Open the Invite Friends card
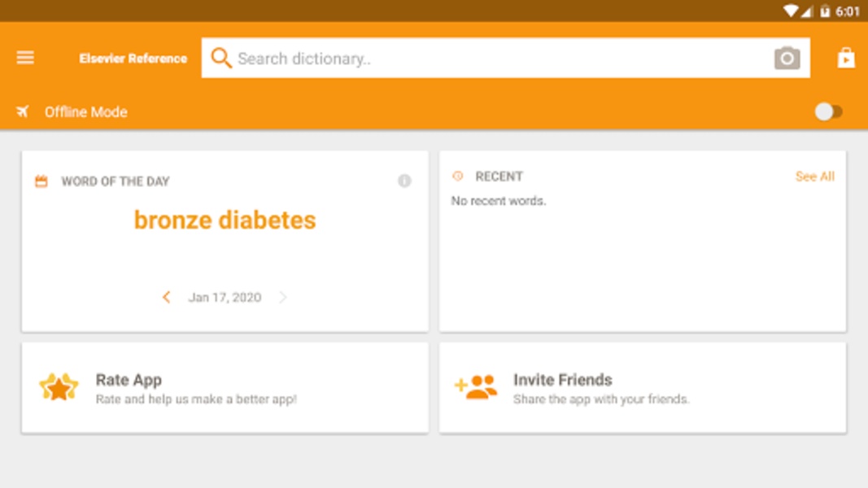The height and width of the screenshot is (488, 868). (x=643, y=388)
